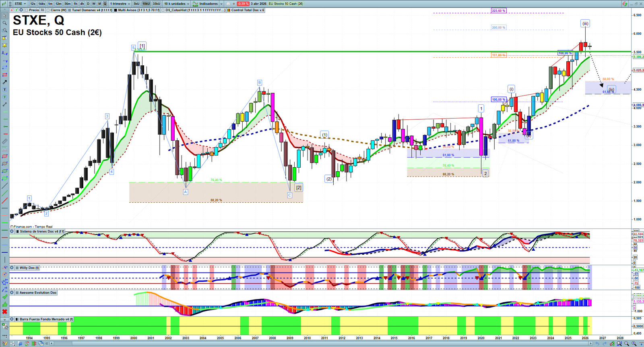The width and height of the screenshot is (644, 347).
Task: Click the (iv) projected wave label
Action: 611,90
